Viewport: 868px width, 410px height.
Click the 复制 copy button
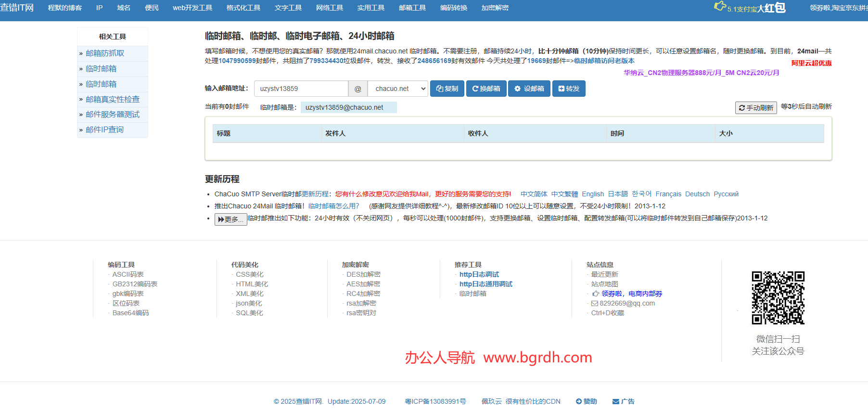click(x=447, y=89)
